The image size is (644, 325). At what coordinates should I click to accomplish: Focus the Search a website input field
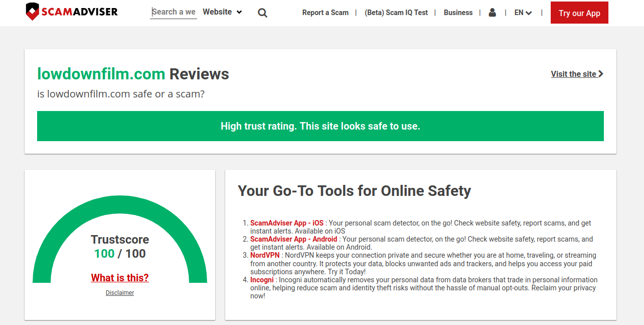174,12
